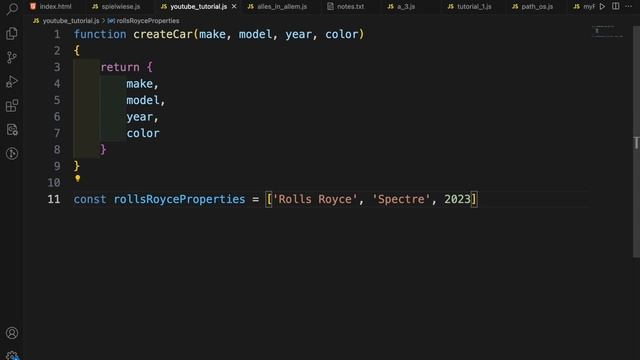Open the editor More Actions ellipsis
This screenshot has width=640, height=360.
(x=629, y=7)
